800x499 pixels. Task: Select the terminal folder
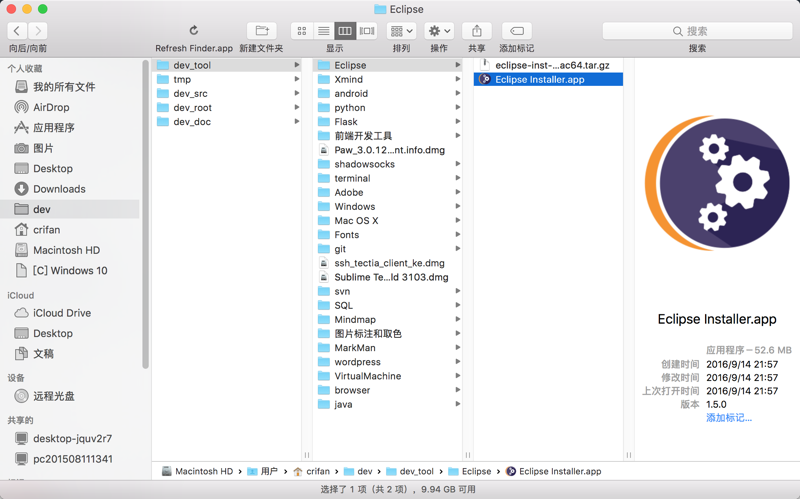(388, 178)
